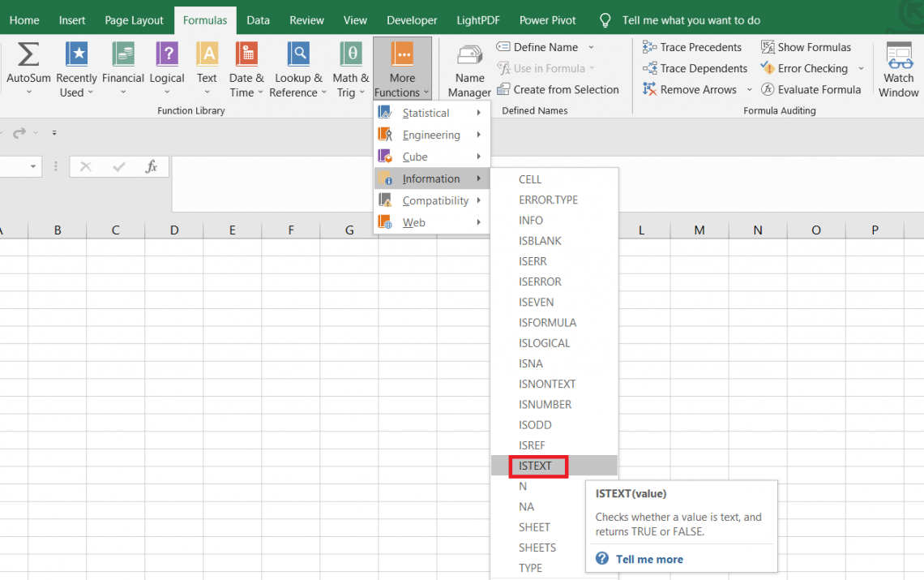This screenshot has width=924, height=580.
Task: Click the Tell me more link
Action: (648, 559)
